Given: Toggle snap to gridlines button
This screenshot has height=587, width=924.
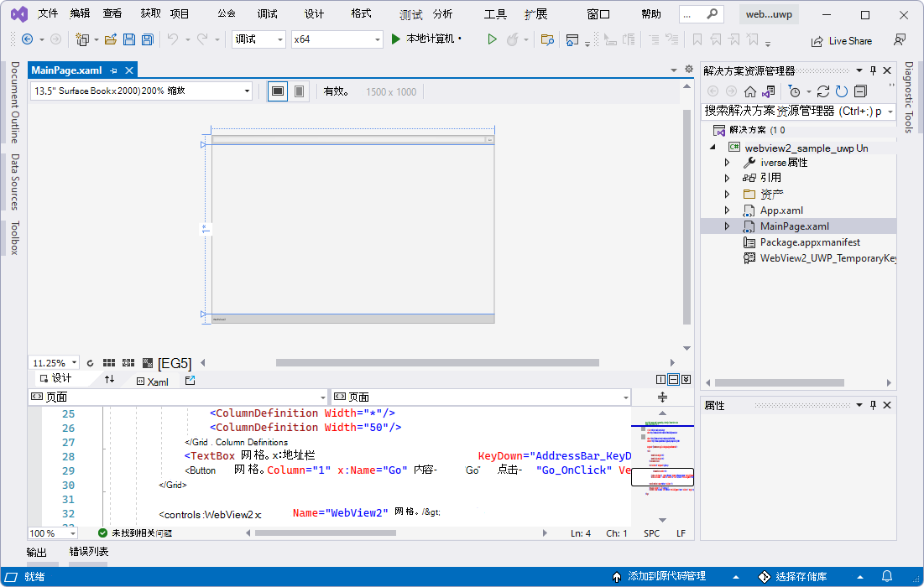Looking at the screenshot, I should pyautogui.click(x=128, y=363).
